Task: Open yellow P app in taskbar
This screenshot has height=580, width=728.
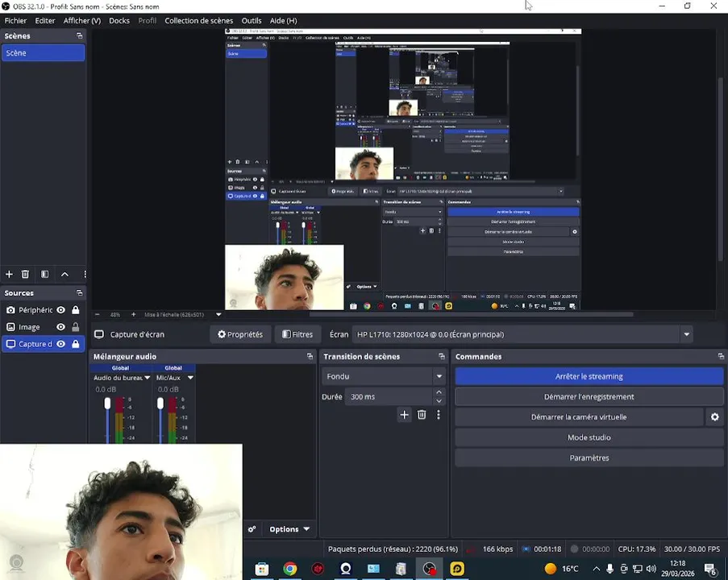Action: pyautogui.click(x=457, y=569)
